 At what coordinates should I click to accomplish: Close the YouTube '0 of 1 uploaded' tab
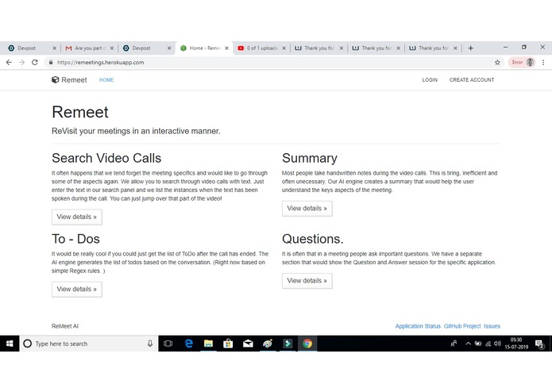click(284, 48)
